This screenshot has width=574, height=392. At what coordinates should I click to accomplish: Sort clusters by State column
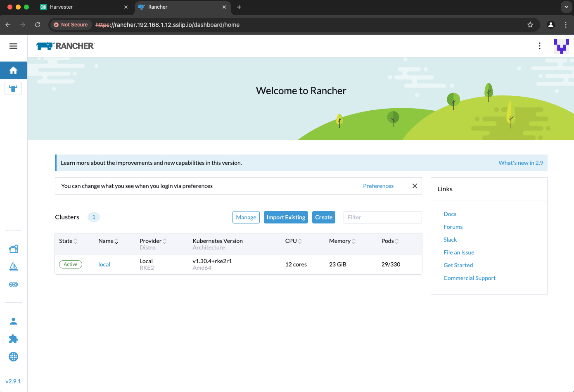pyautogui.click(x=68, y=241)
